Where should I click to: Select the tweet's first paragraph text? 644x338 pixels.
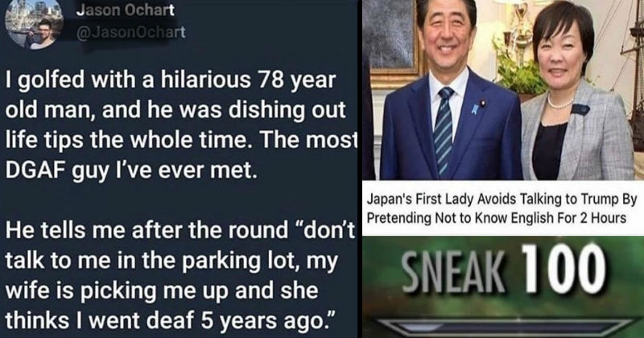pyautogui.click(x=180, y=125)
